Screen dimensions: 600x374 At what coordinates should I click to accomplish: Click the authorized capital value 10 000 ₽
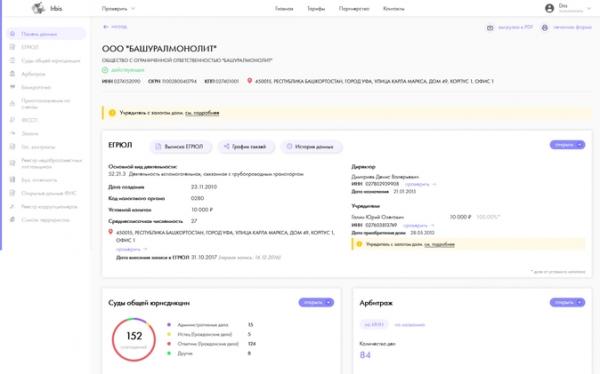(x=202, y=210)
